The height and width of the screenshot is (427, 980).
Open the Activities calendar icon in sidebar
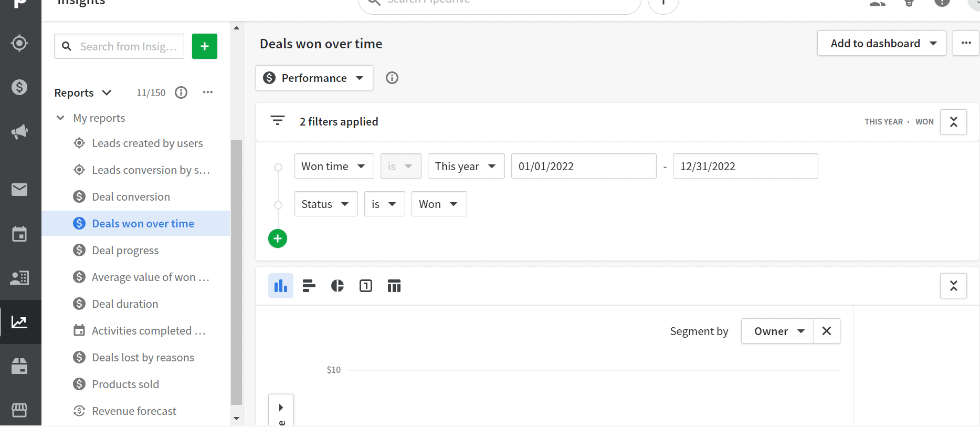(x=20, y=234)
